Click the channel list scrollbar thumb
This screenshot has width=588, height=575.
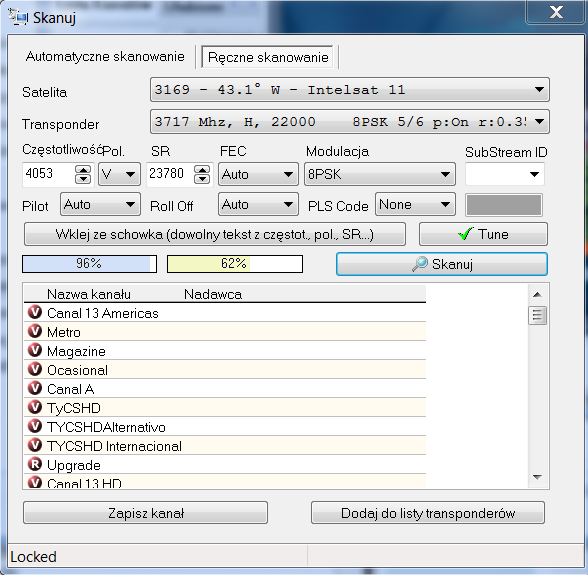537,315
